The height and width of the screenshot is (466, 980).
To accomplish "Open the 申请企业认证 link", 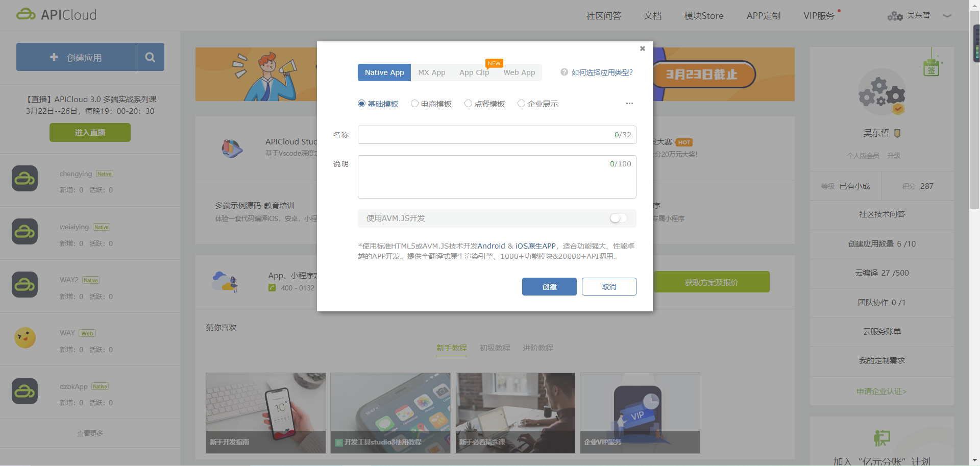I will pyautogui.click(x=881, y=391).
